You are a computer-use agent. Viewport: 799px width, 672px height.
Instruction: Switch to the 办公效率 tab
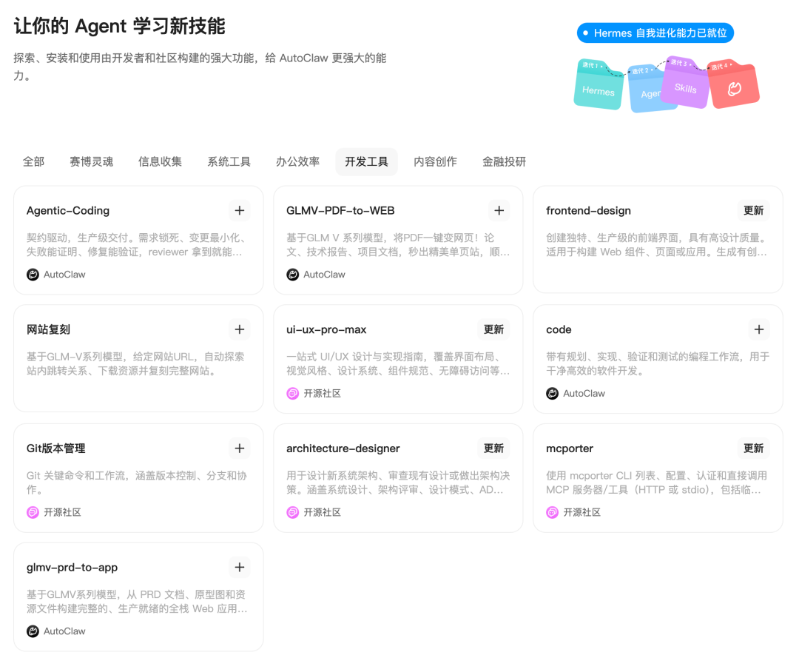tap(297, 161)
